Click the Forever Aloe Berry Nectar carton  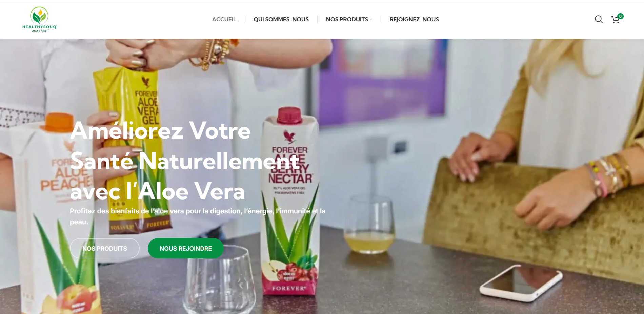(x=290, y=203)
